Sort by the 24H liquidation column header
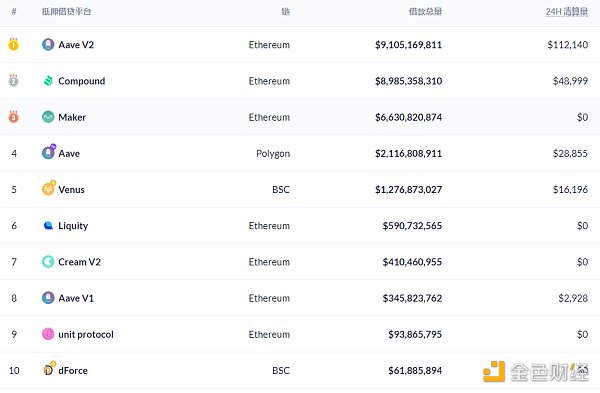Screen dimensions: 600x393 coord(566,12)
